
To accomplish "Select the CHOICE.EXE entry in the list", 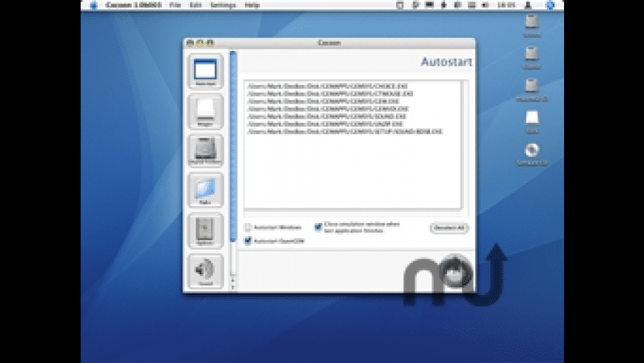I will [327, 86].
